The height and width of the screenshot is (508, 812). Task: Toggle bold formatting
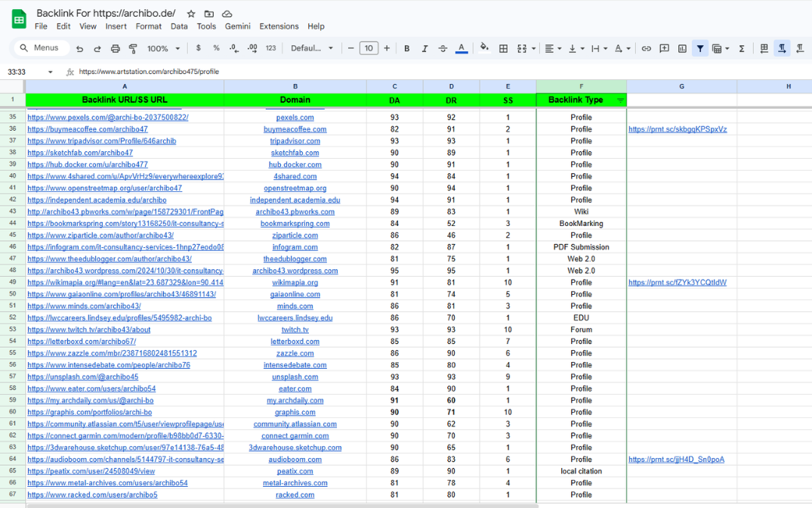(406, 48)
